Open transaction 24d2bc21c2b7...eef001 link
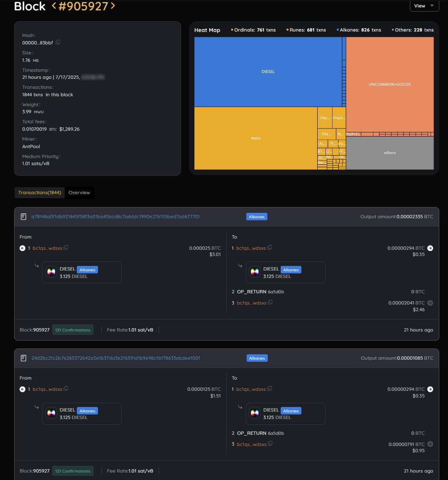The image size is (448, 480). click(x=115, y=358)
